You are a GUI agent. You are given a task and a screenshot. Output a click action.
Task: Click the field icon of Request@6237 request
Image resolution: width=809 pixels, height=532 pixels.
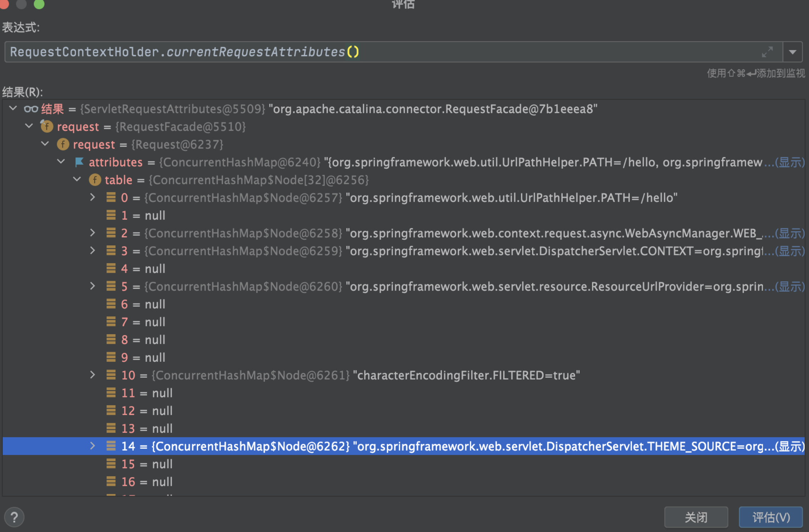(x=63, y=144)
